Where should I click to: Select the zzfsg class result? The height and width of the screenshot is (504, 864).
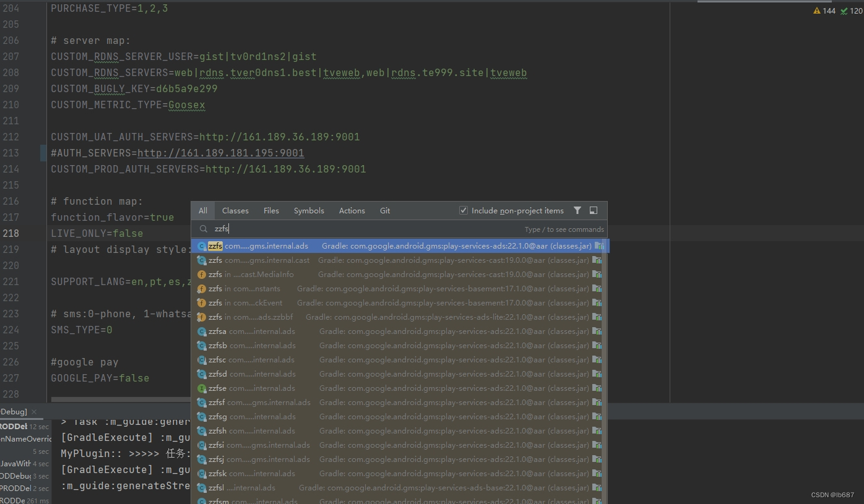click(x=396, y=417)
